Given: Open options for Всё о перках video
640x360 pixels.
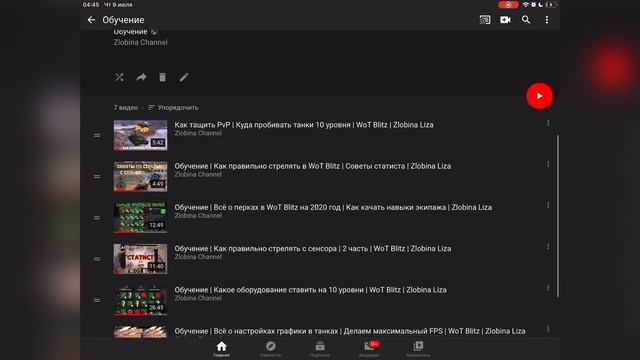Looking at the screenshot, I should tap(548, 205).
